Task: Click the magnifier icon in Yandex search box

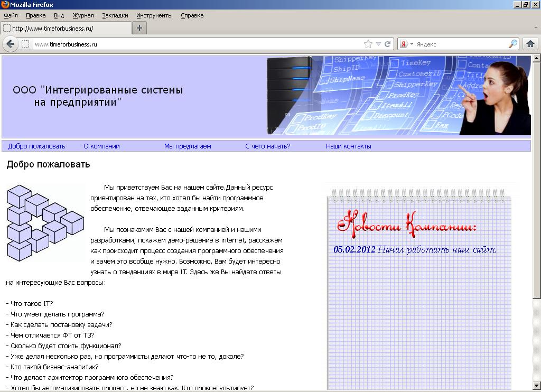Action: click(513, 44)
